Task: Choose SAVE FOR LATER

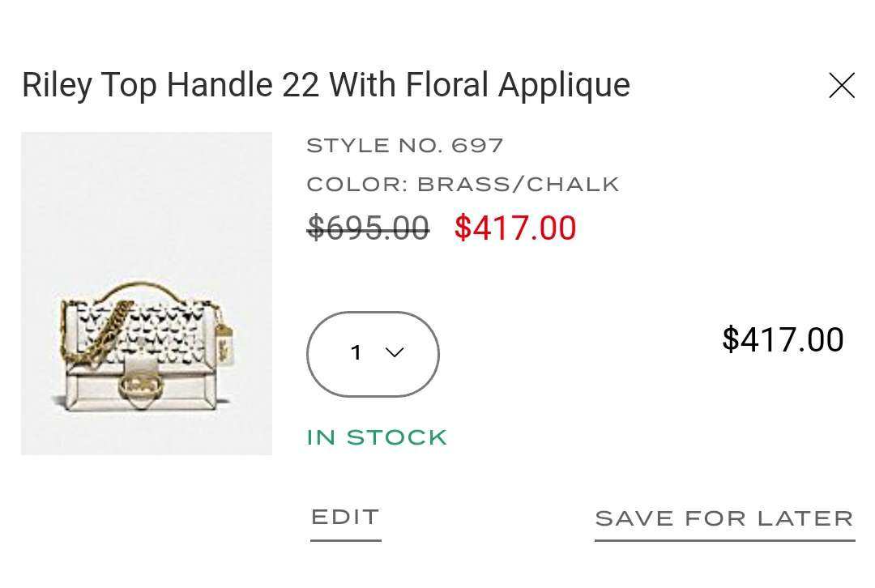Action: click(724, 519)
